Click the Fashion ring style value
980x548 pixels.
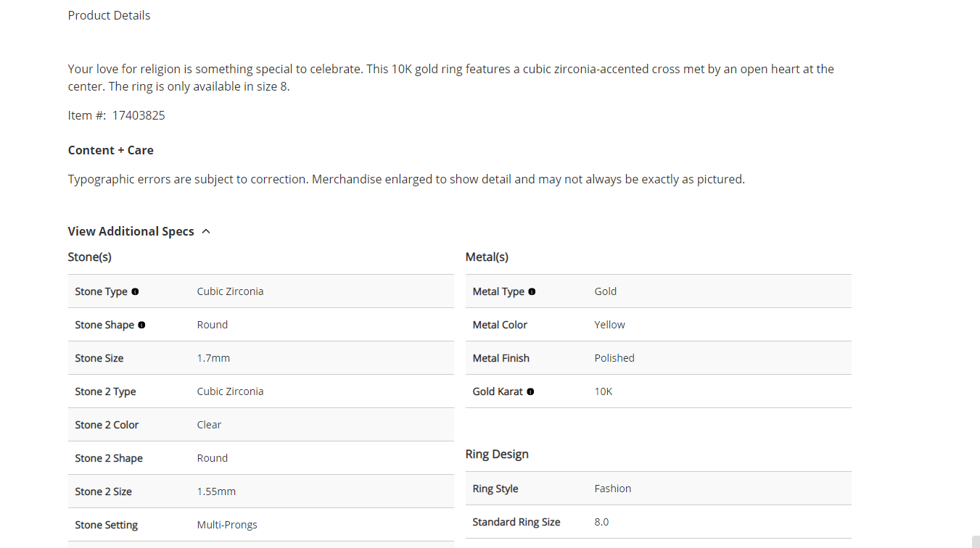click(x=613, y=489)
